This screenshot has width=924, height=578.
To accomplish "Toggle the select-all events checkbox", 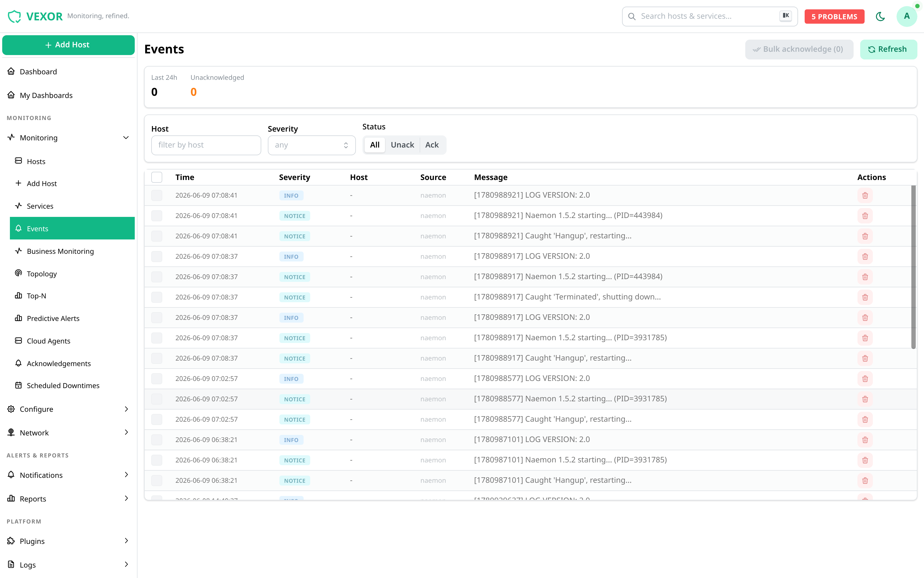I will pyautogui.click(x=156, y=177).
